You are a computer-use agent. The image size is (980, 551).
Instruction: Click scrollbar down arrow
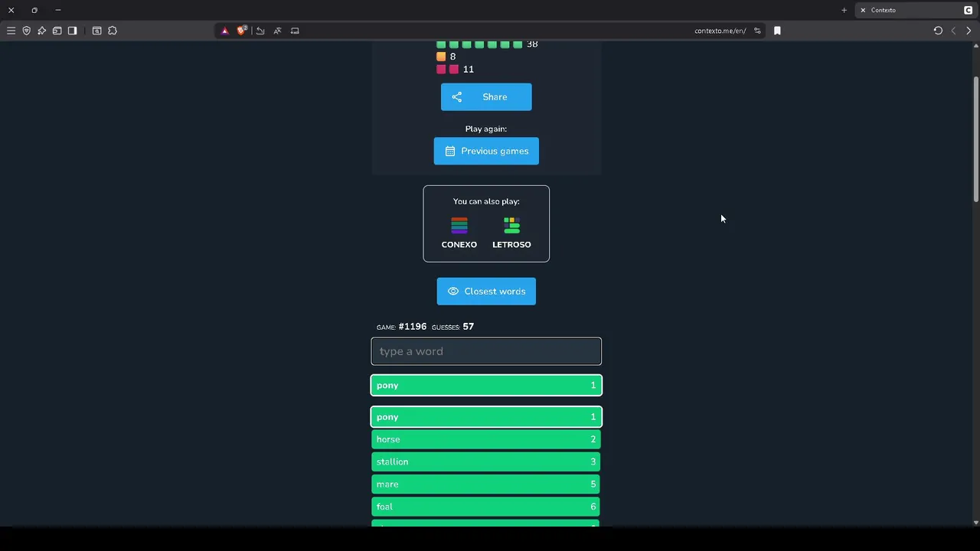pyautogui.click(x=975, y=523)
